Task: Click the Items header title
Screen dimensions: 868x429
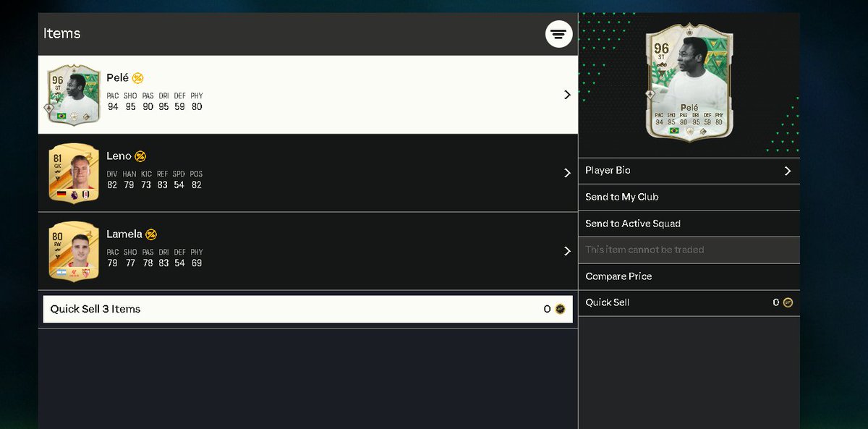Action: (x=61, y=33)
